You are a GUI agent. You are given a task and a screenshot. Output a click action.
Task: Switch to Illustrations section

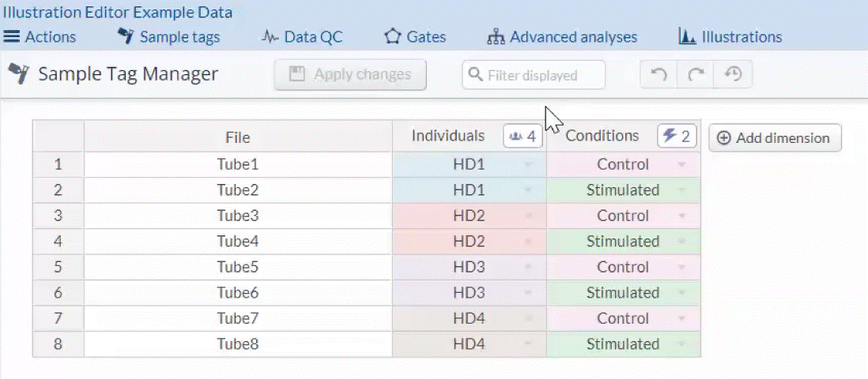pos(730,37)
